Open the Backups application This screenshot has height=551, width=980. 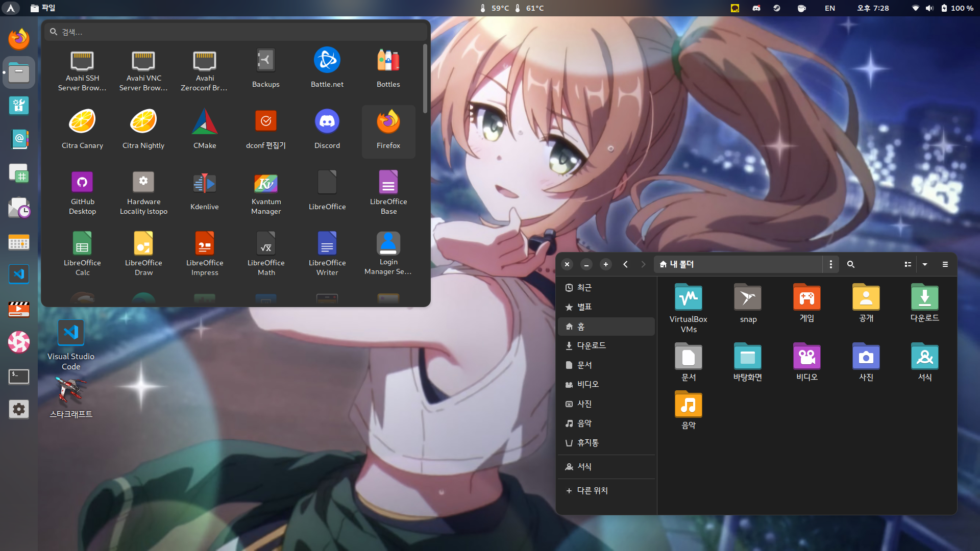click(266, 70)
